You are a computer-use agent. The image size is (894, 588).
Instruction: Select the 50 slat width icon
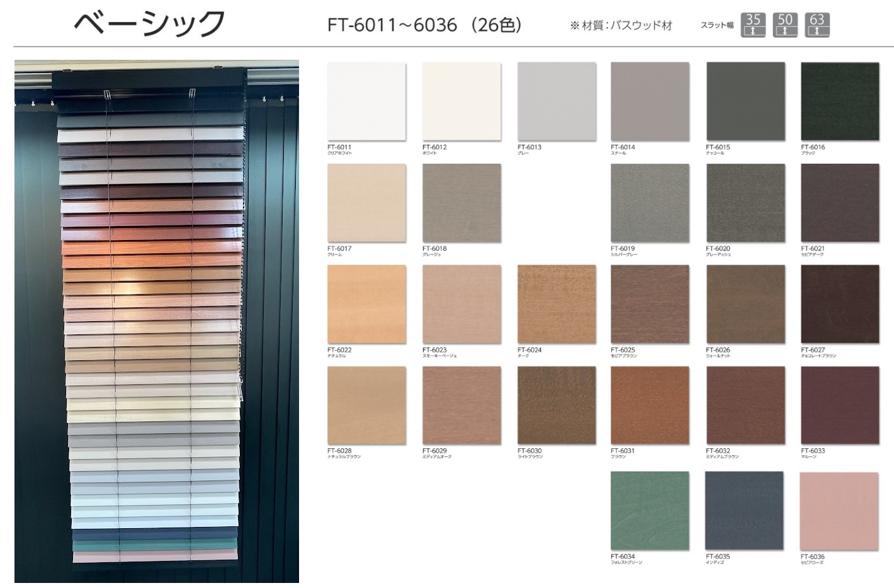785,25
